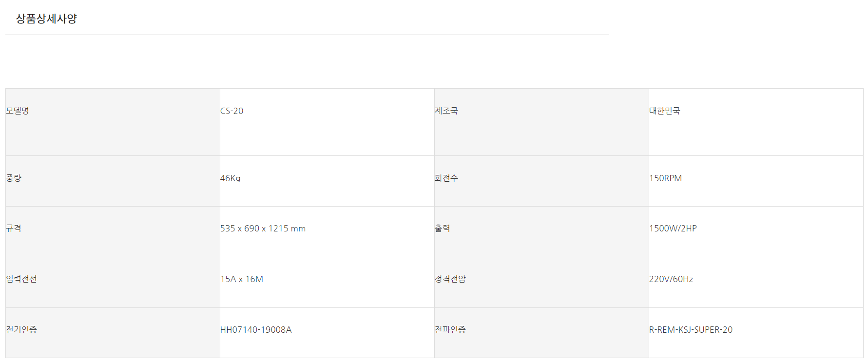Screen dimensions: 868x362
Task: Click the 입력전선 label cell
Action: click(21, 279)
